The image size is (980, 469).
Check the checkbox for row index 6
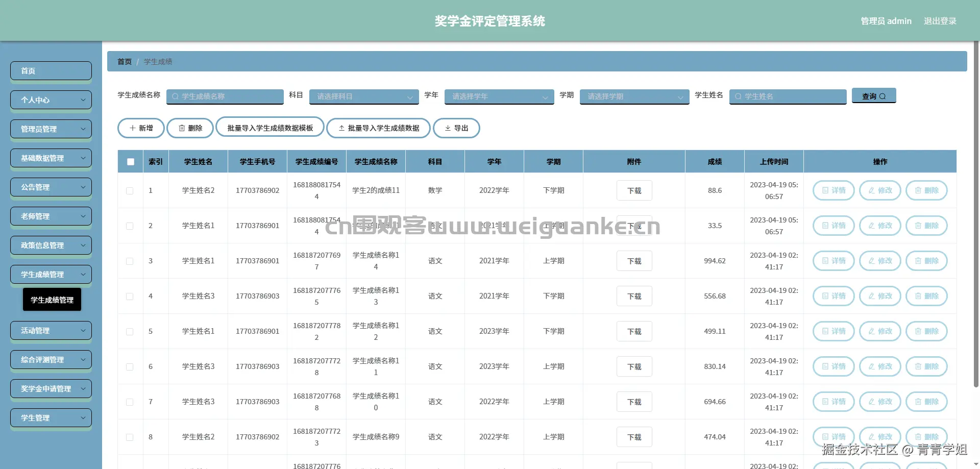click(x=130, y=367)
